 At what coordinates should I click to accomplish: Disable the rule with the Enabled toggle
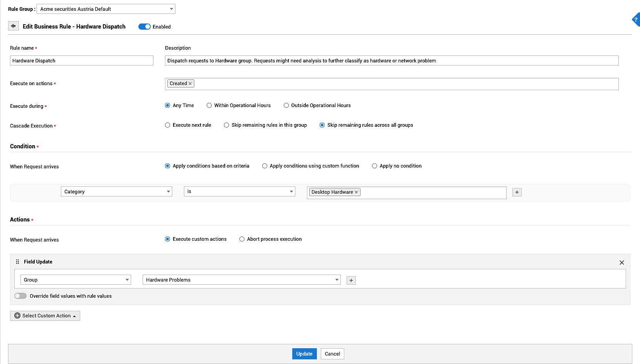click(x=145, y=27)
